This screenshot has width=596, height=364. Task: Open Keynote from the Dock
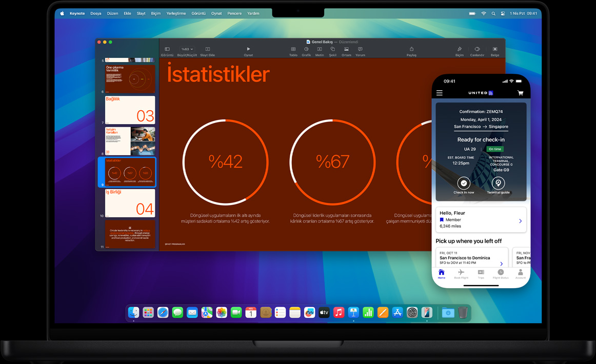click(x=353, y=312)
